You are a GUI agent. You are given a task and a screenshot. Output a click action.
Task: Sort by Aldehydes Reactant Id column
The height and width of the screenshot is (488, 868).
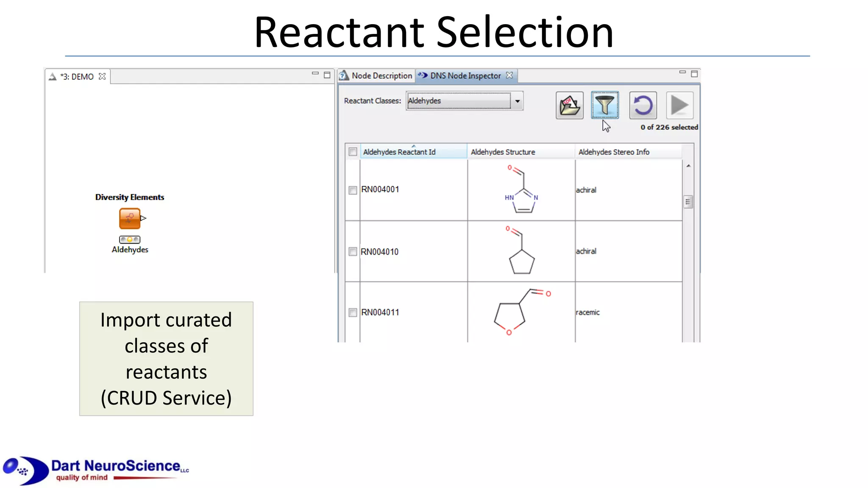coord(414,152)
